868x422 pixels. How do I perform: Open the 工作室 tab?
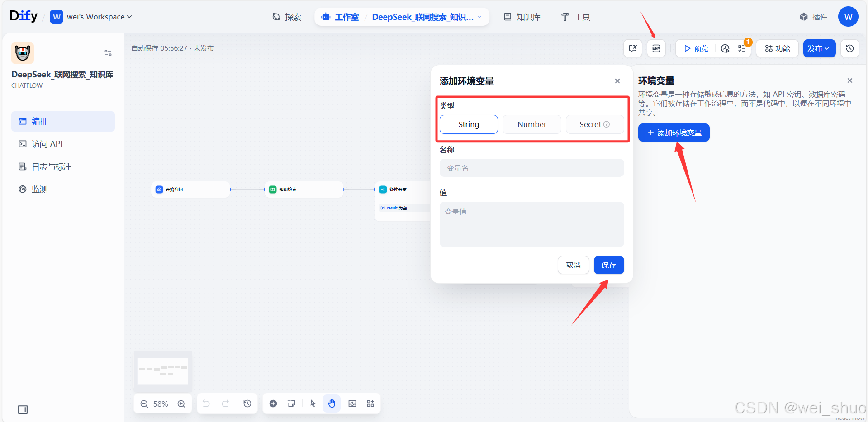click(340, 17)
